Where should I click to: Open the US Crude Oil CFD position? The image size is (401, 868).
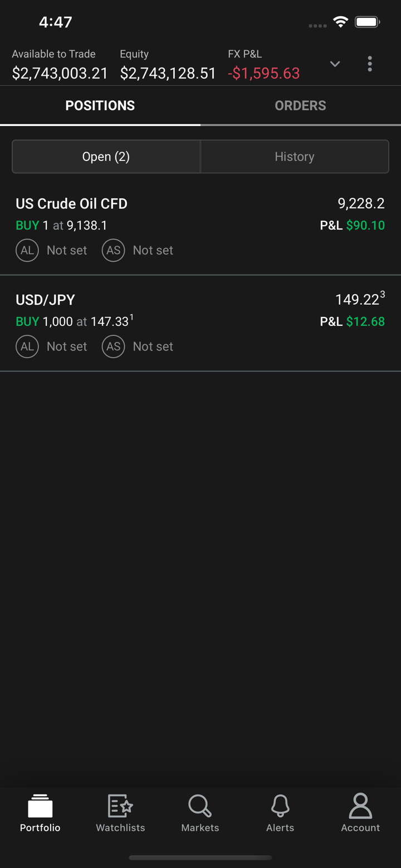(72, 204)
